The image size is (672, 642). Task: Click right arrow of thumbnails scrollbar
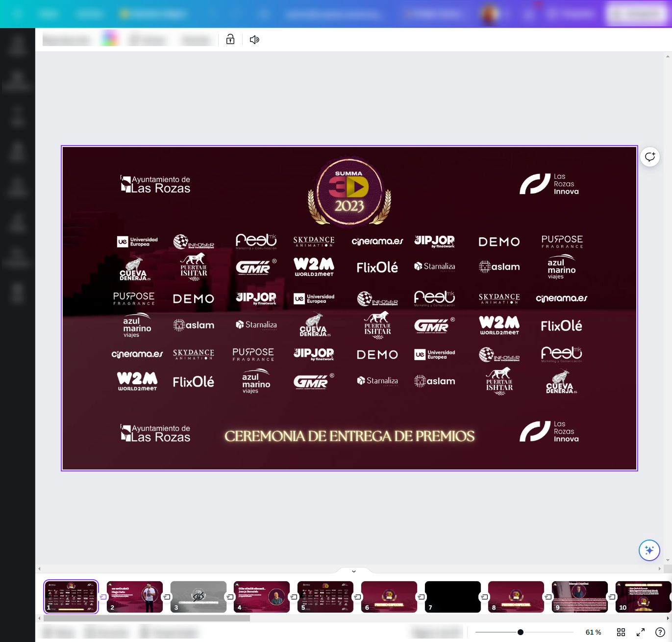[x=668, y=618]
